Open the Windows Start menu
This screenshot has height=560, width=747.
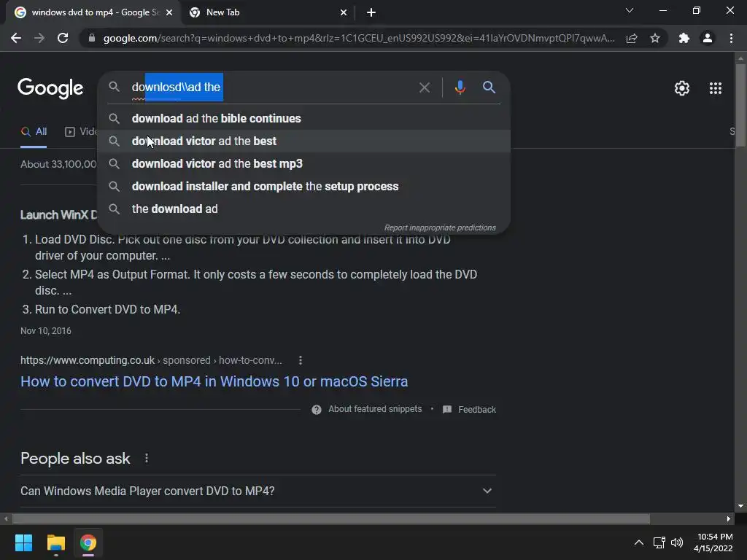pos(23,542)
